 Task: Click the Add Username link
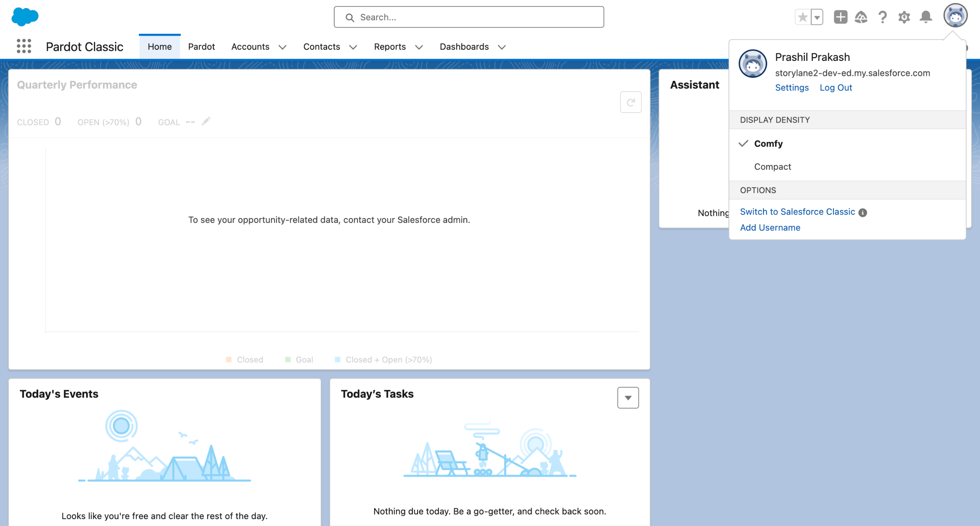click(x=770, y=228)
